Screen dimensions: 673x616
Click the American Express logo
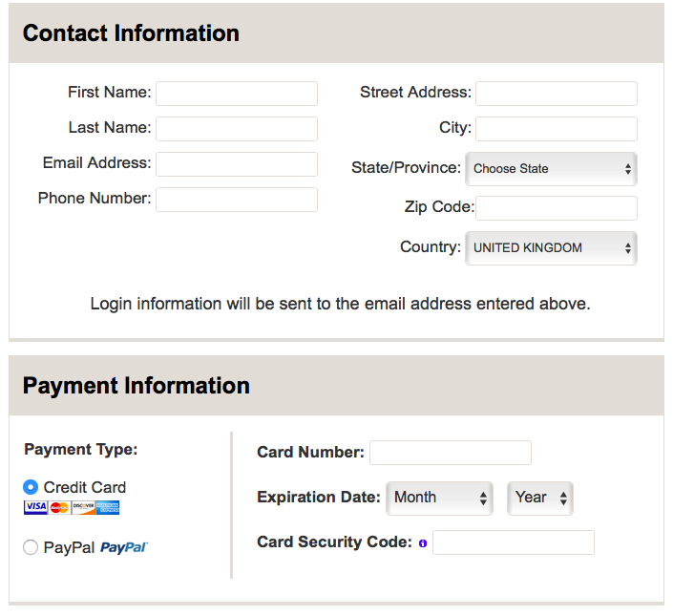107,507
